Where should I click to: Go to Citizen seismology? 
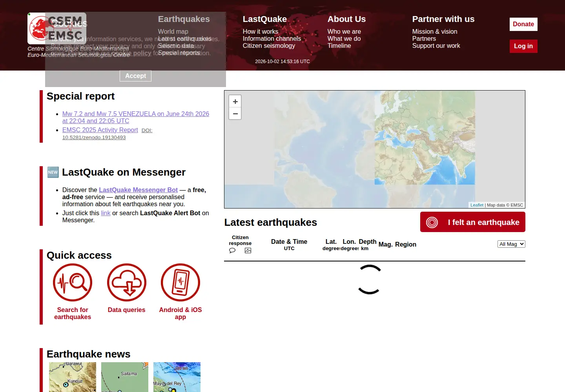click(x=269, y=45)
